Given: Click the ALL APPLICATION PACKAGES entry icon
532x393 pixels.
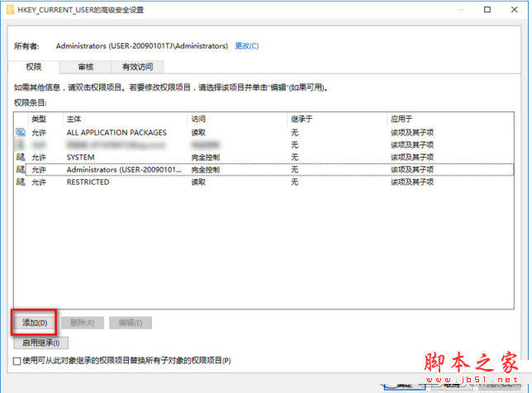Looking at the screenshot, I should tap(20, 133).
